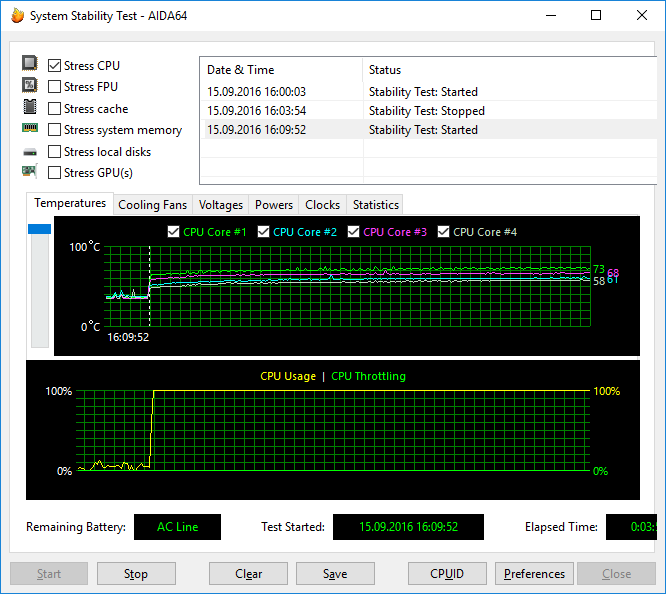
Task: Enable the Stress system memory checkbox
Action: click(x=54, y=130)
